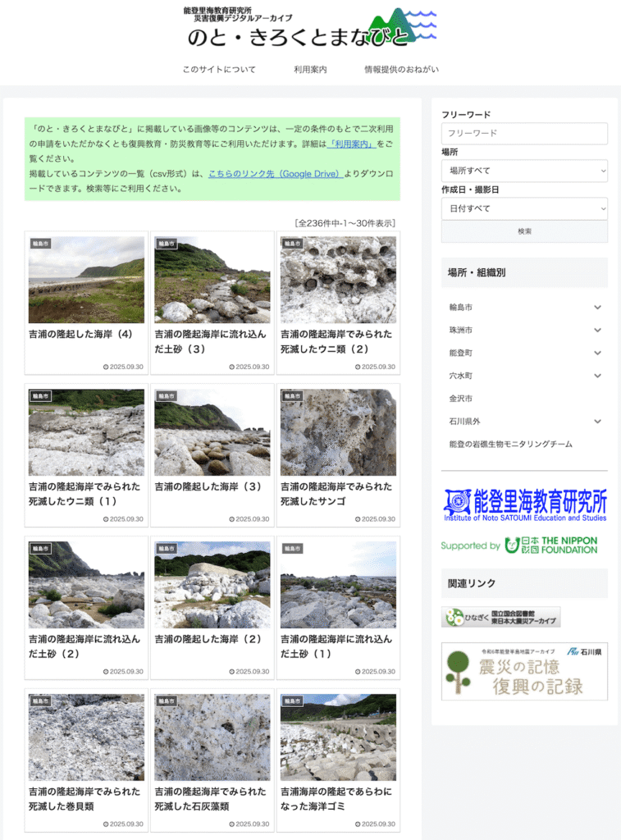Open the Nippon Foundation supporter logo
621x840 pixels.
(519, 546)
